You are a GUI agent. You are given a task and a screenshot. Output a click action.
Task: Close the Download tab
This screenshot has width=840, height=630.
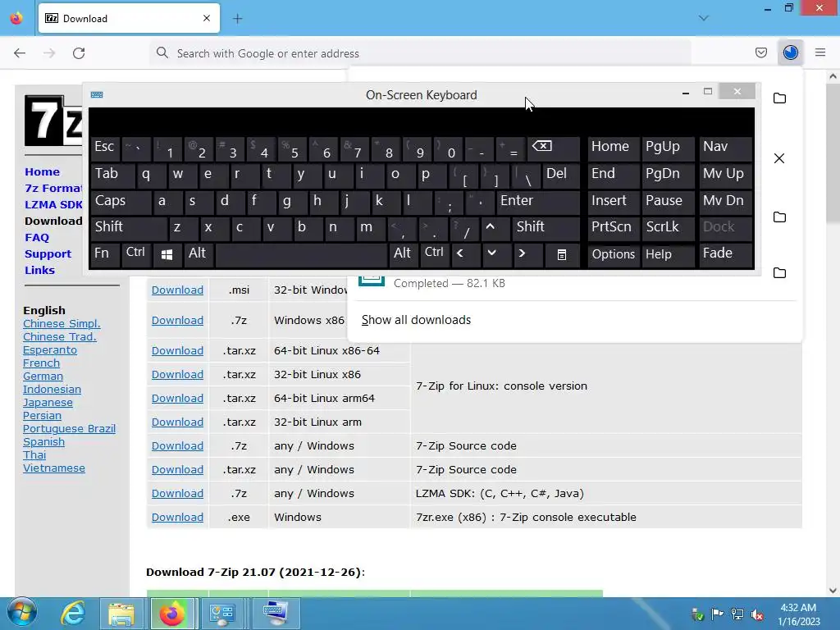(207, 18)
